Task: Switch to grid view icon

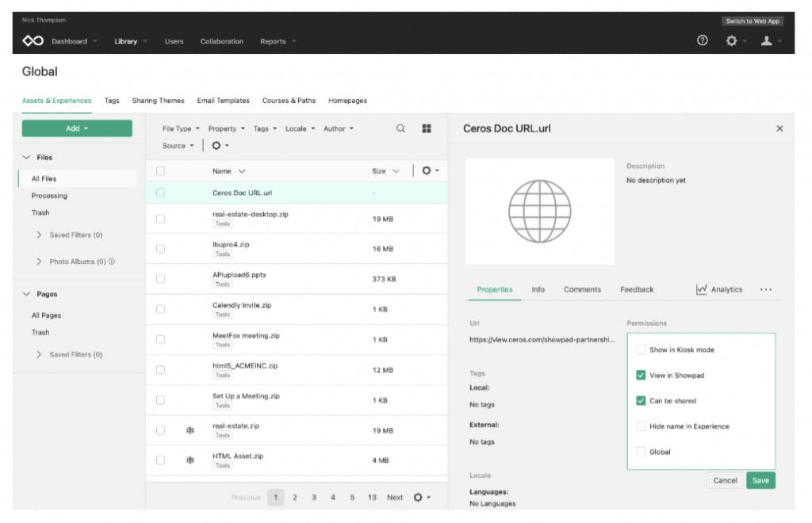Action: [426, 128]
